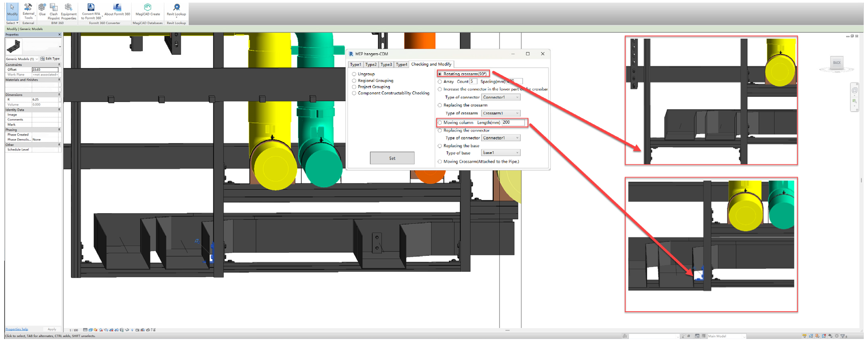
Task: Select Regional Grouping radio option
Action: (x=354, y=81)
